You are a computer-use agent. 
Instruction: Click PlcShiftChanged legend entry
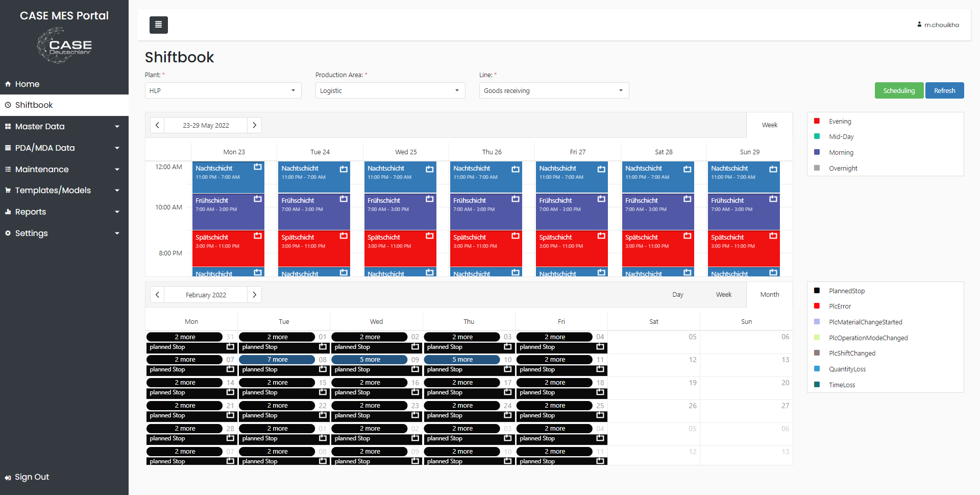click(x=851, y=353)
